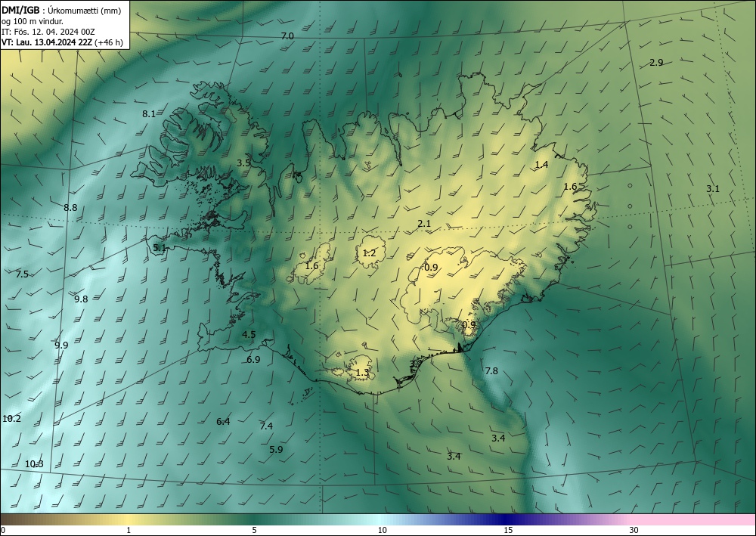The width and height of the screenshot is (756, 536).
Task: Click the title text "DMI/IGB : Úrkomumætti (mm)"
Action: [x=60, y=11]
